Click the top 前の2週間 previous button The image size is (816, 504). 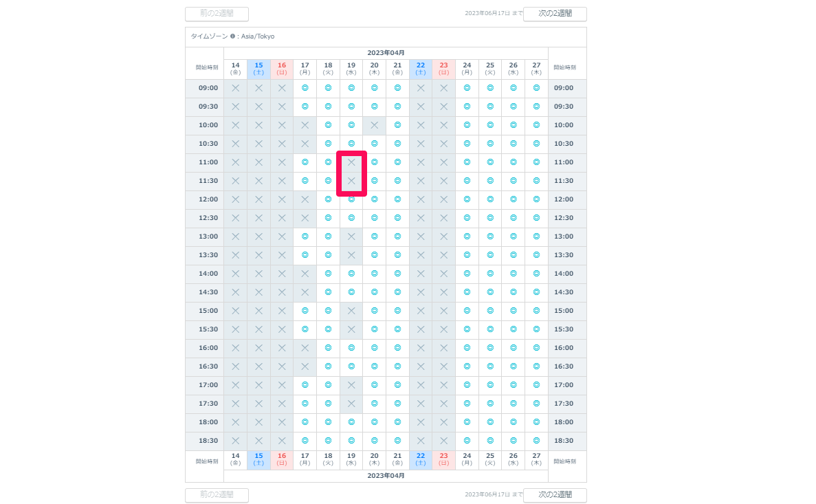click(217, 14)
